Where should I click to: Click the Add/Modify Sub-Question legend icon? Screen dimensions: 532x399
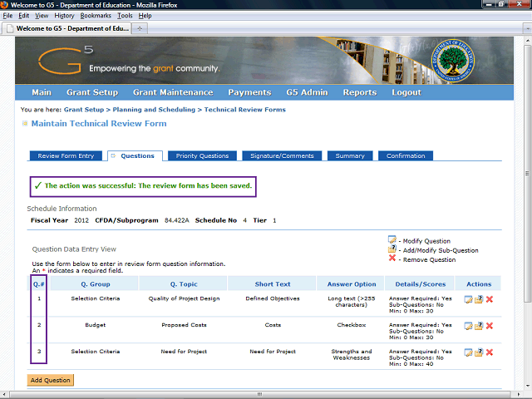pos(392,249)
